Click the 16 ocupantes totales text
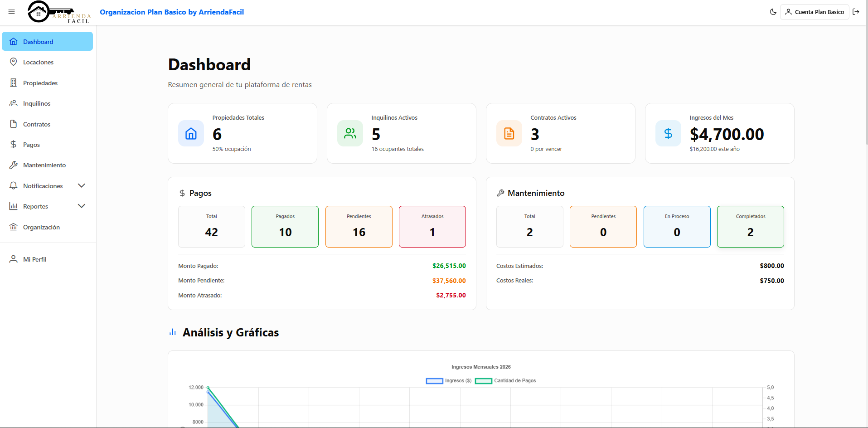This screenshot has width=868, height=428. coord(398,149)
